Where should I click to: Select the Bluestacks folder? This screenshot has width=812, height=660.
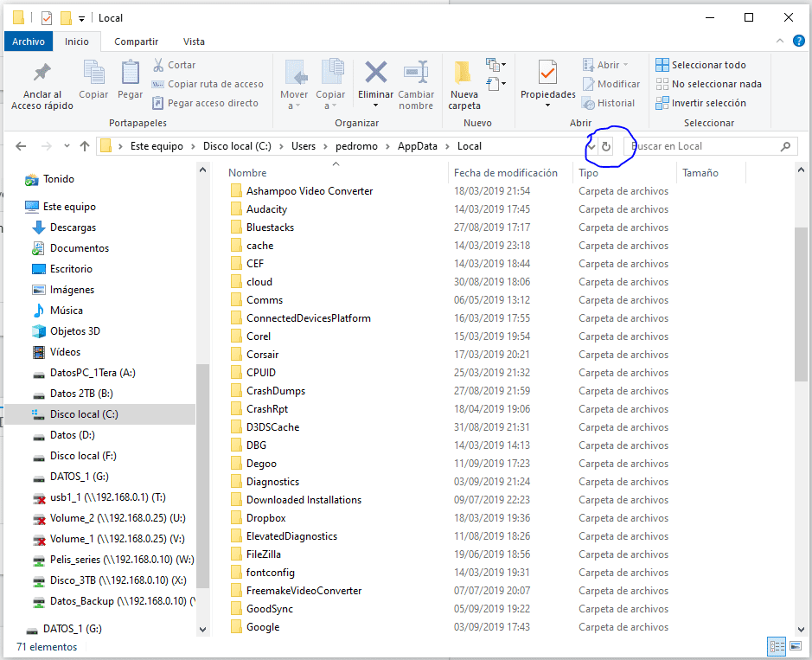point(270,227)
